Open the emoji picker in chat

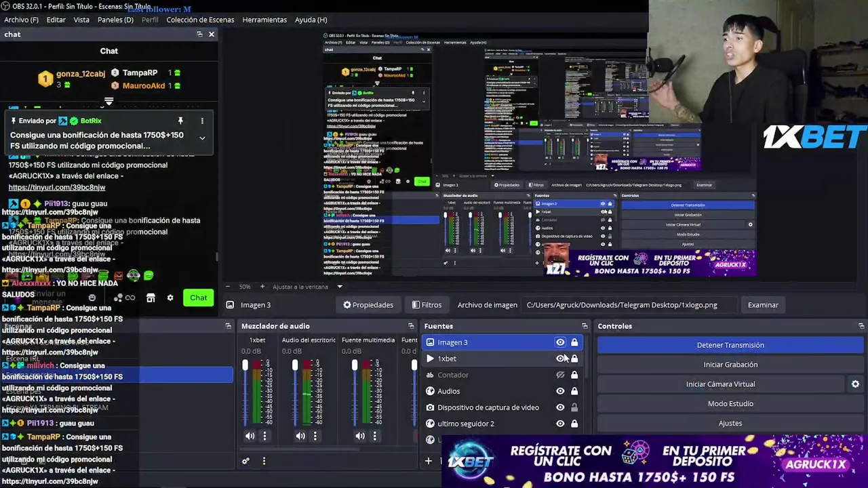pyautogui.click(x=92, y=298)
